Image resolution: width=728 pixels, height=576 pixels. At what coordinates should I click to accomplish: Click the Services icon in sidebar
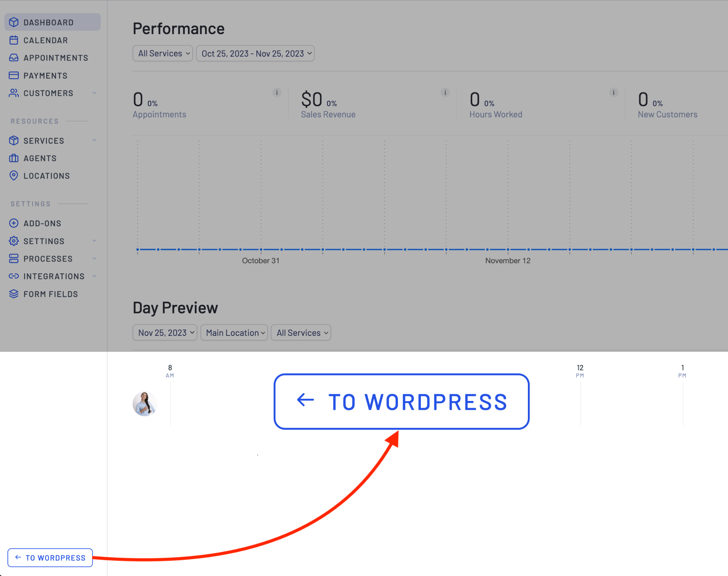14,140
